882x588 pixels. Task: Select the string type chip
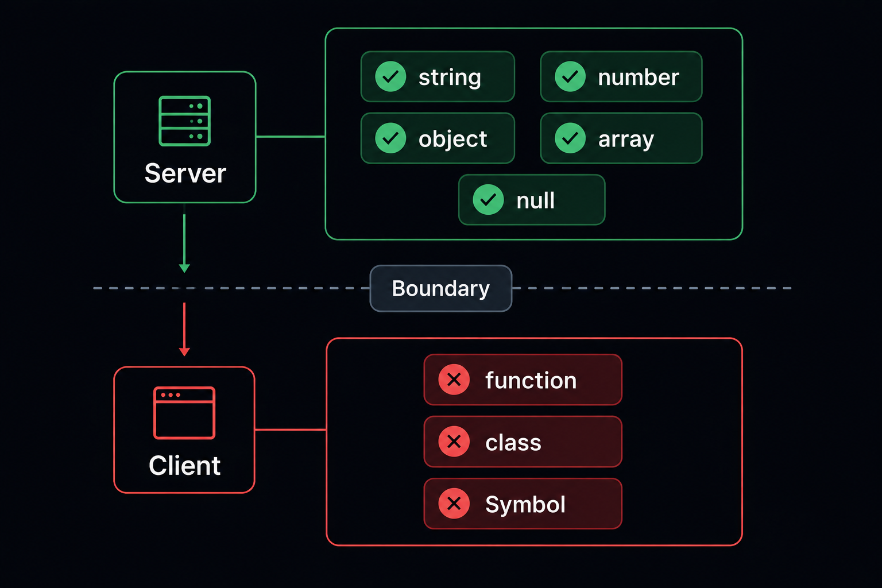coord(438,76)
